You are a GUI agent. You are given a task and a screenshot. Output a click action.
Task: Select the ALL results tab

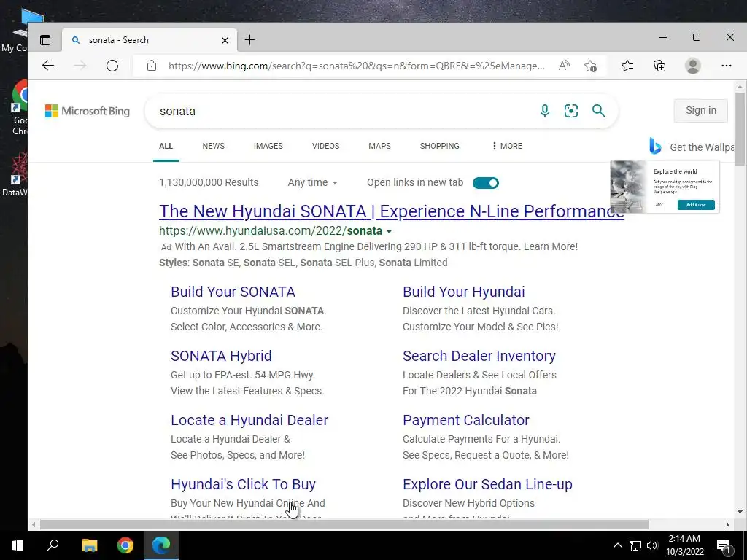(166, 146)
